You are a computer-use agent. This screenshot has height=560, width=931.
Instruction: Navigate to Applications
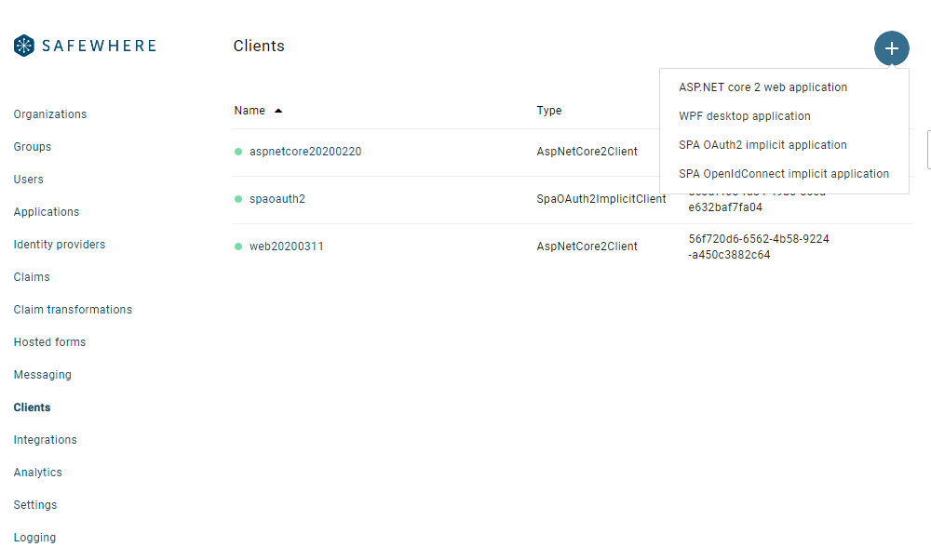pos(47,212)
